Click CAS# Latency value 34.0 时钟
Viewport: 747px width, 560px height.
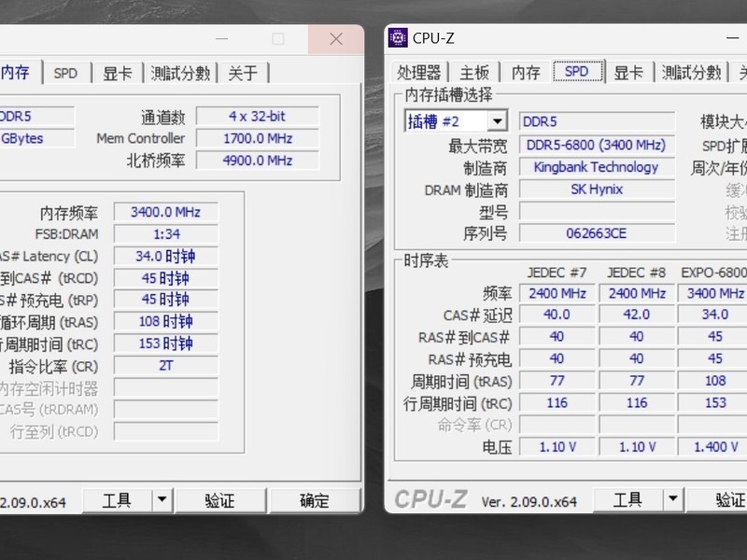[166, 256]
